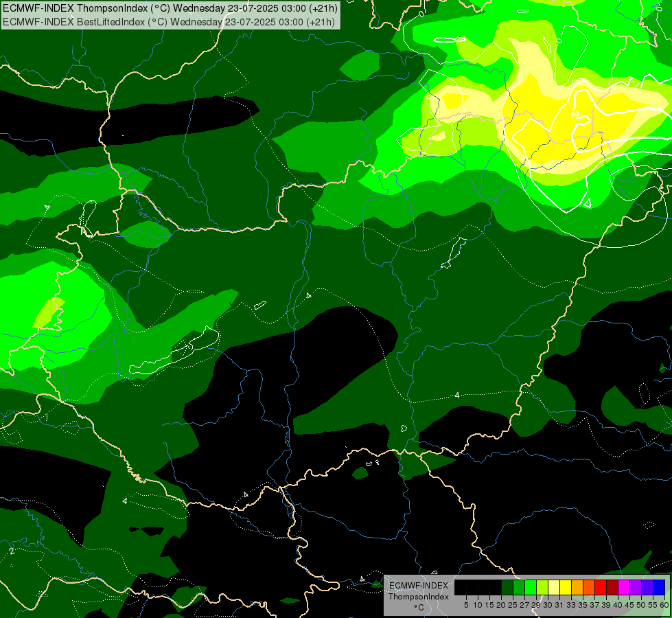Screen dimensions: 672x618
Task: Click the legend value 37
Action: [x=595, y=605]
